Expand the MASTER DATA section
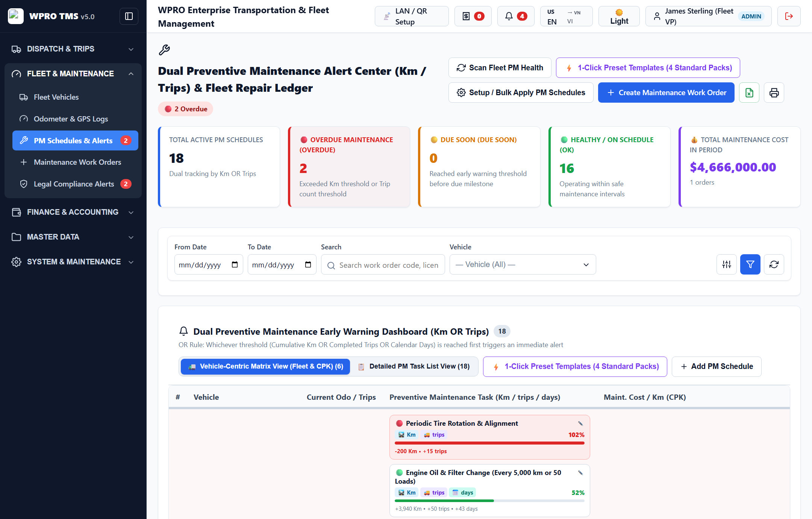 tap(73, 237)
